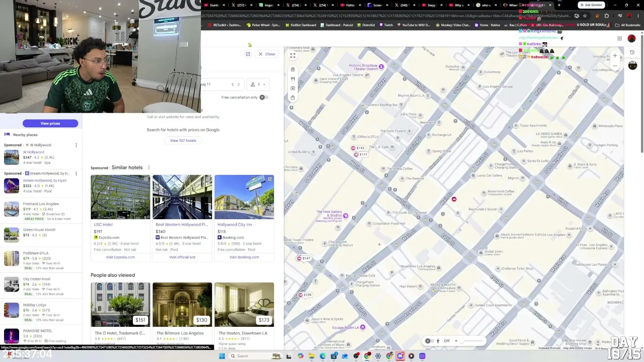This screenshot has height=362, width=644.
Task: Show transit stations on the map
Action: tap(293, 69)
